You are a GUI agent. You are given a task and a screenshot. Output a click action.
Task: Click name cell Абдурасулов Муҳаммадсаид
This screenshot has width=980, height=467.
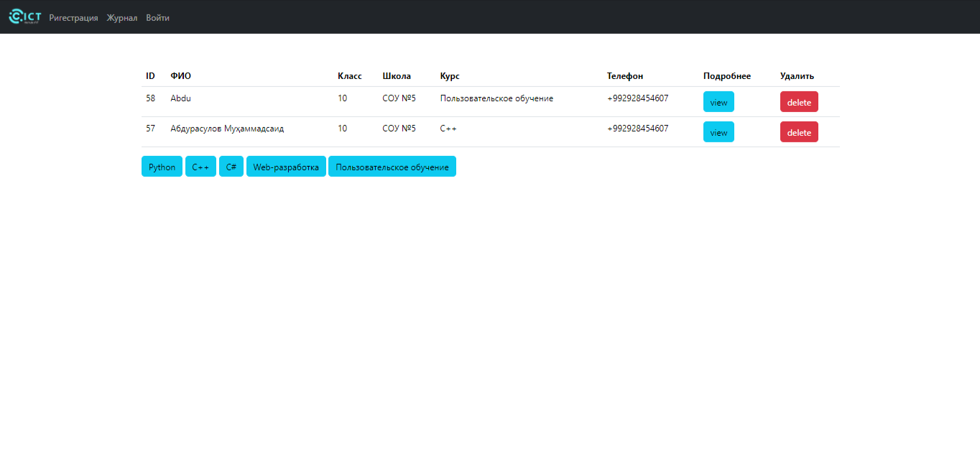coord(227,129)
